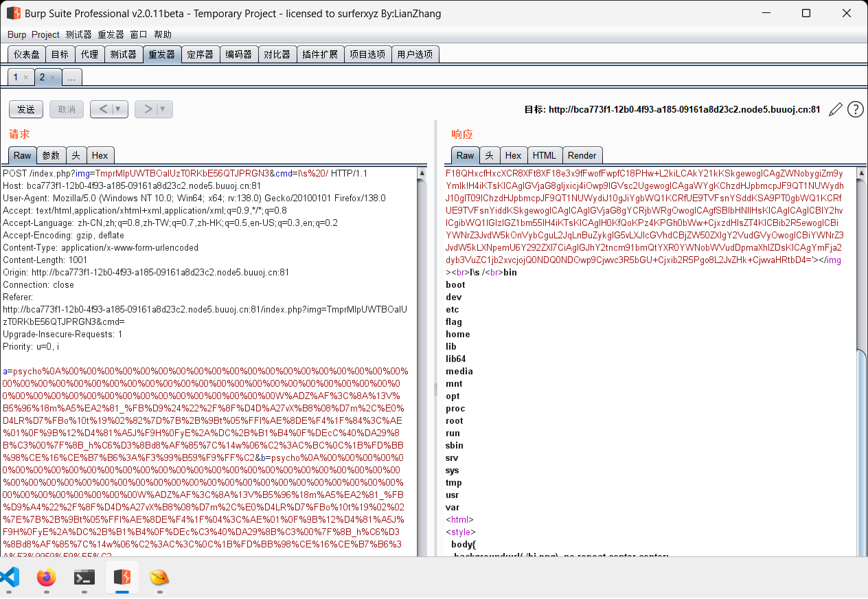Click the 'Content-Length: 1001' header line
Screen dimensions: 868x599
[45, 260]
